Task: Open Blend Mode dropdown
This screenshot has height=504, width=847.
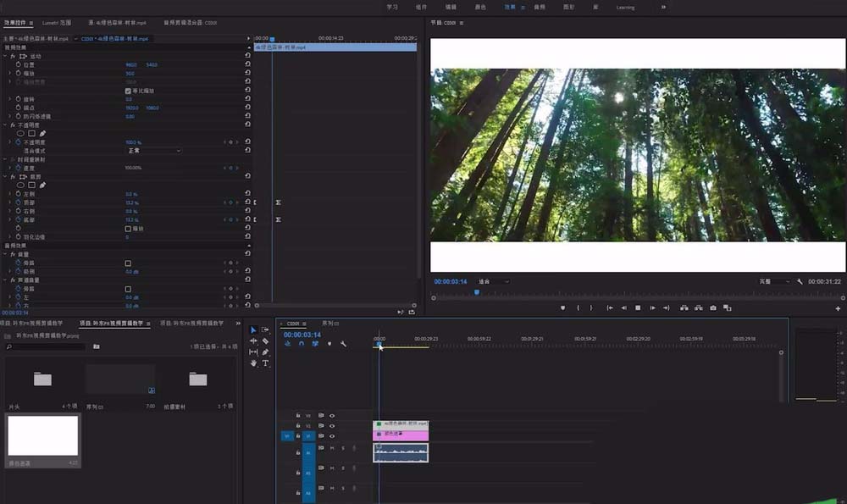Action: point(154,151)
